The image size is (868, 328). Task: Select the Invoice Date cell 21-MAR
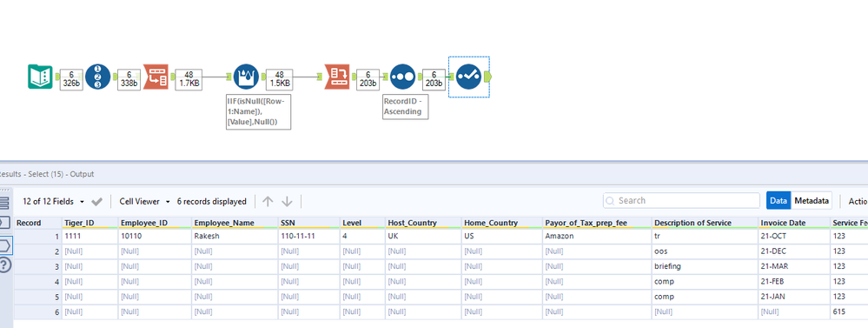tap(794, 266)
